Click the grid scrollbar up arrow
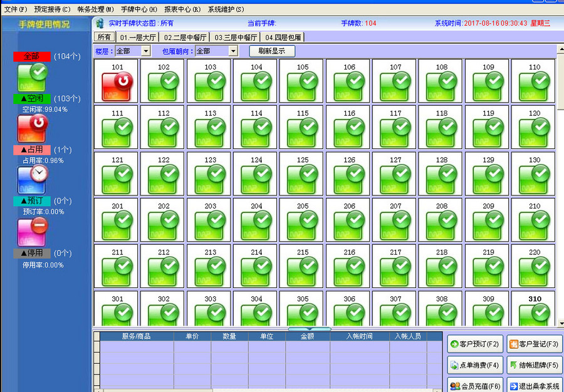 click(x=560, y=48)
